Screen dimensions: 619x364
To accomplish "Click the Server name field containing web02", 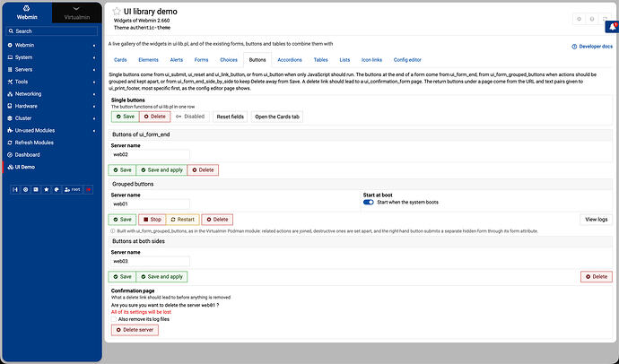I will (151, 154).
